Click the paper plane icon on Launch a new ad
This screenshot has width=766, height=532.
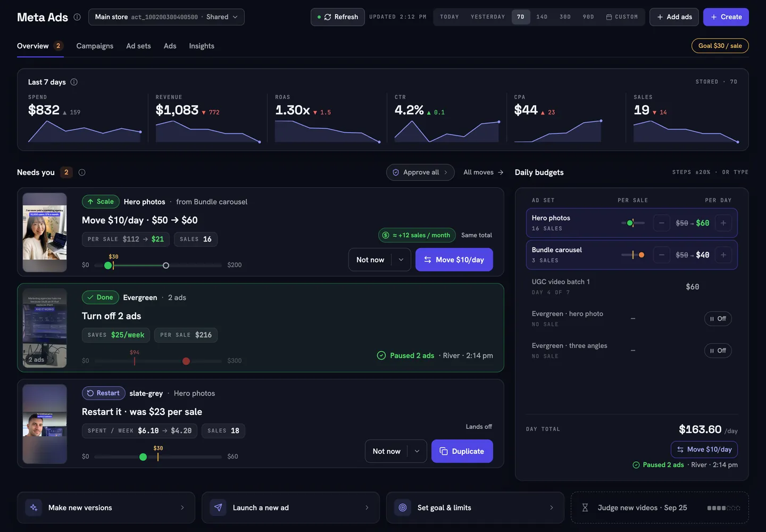[x=218, y=508]
